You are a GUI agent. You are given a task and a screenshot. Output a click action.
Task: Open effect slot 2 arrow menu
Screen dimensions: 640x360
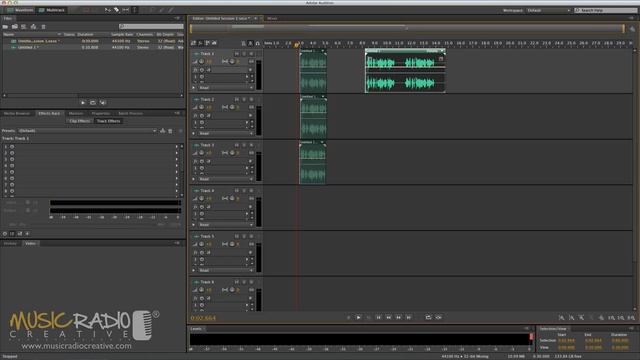[x=177, y=153]
